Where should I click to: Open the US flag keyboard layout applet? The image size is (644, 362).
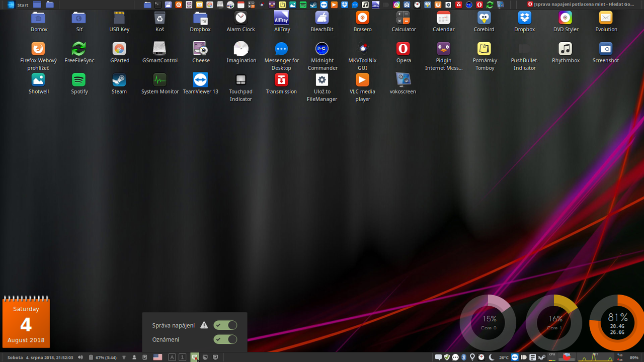click(157, 357)
